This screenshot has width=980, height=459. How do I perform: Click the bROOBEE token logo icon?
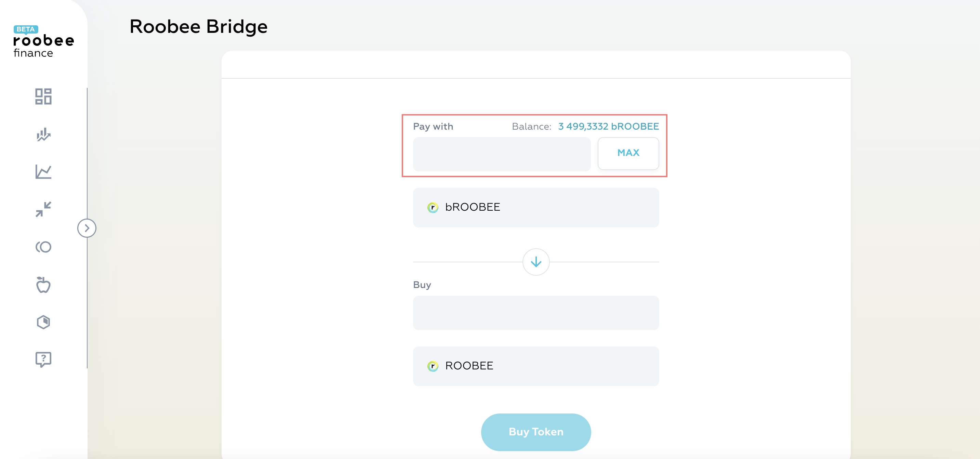(x=433, y=207)
